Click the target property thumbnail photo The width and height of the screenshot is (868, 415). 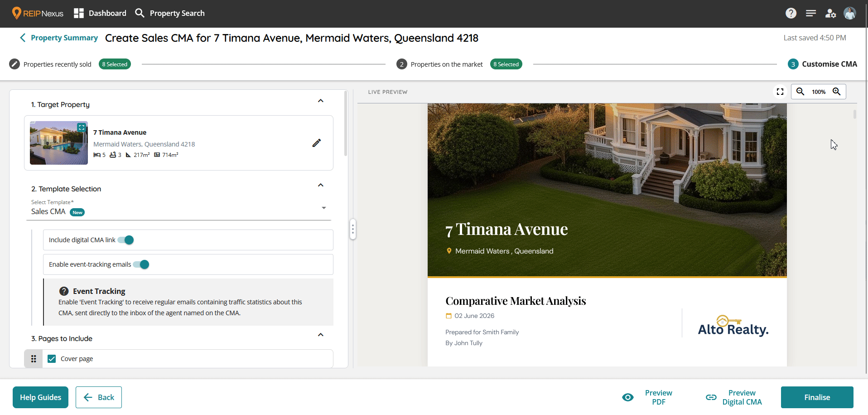pyautogui.click(x=59, y=143)
